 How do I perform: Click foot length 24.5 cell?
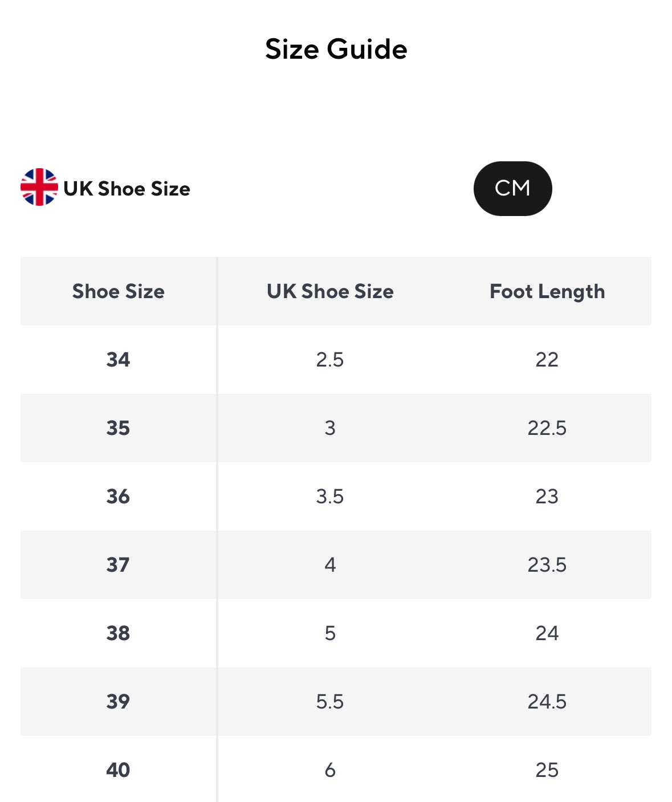547,702
